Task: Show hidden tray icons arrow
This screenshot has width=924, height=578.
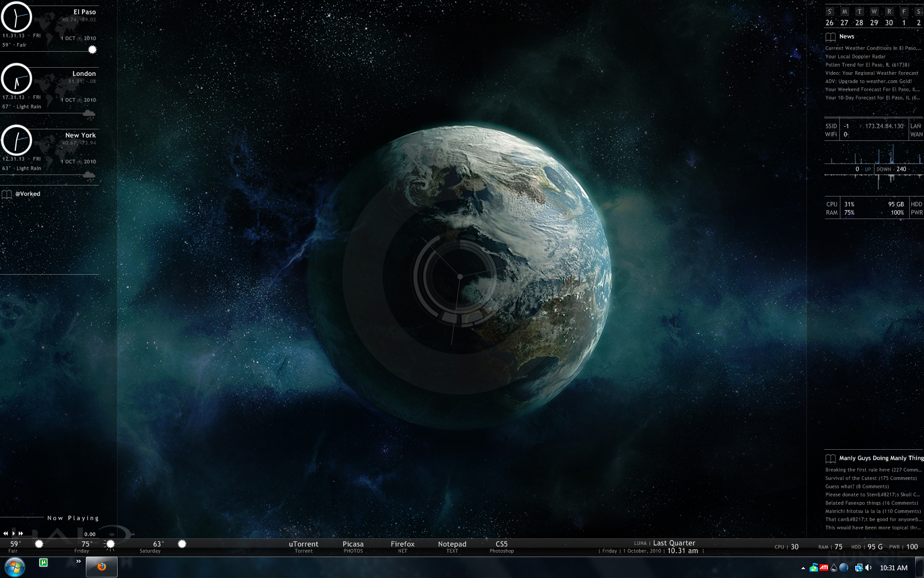Action: coord(803,568)
